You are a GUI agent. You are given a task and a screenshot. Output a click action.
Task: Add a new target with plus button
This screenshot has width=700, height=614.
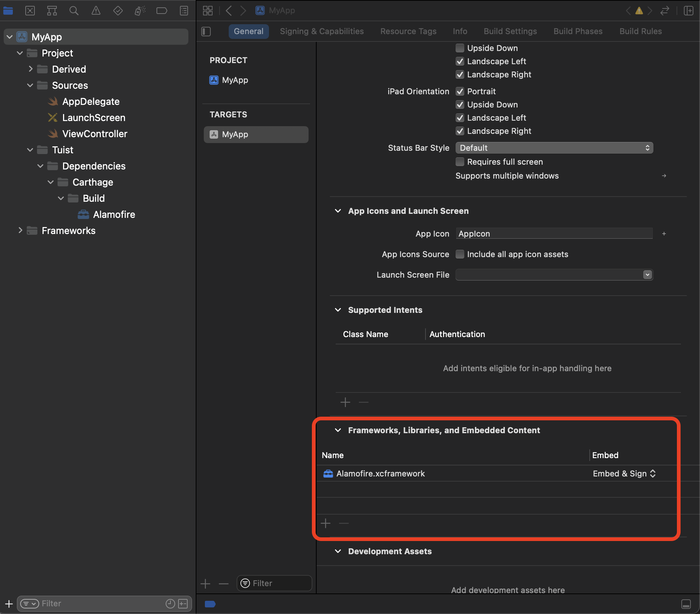[x=206, y=584]
